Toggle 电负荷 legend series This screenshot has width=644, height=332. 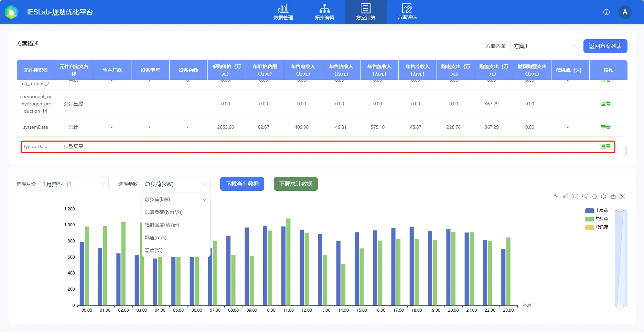tap(597, 210)
